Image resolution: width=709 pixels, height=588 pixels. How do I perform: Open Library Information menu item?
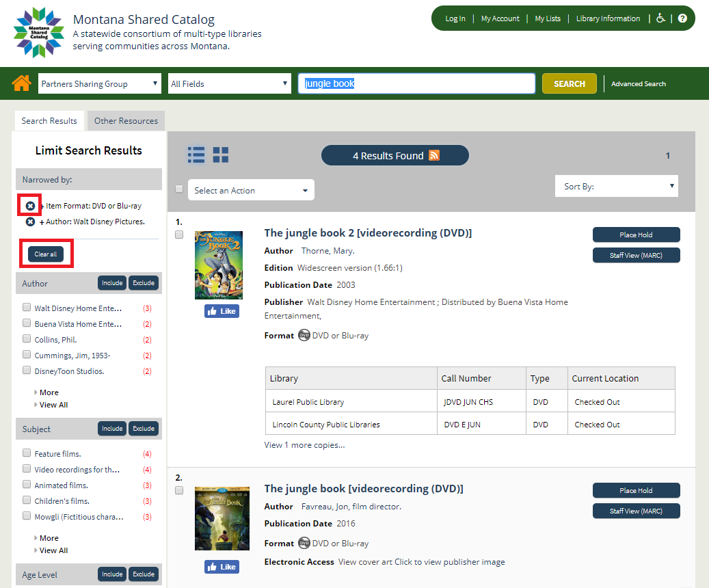608,18
